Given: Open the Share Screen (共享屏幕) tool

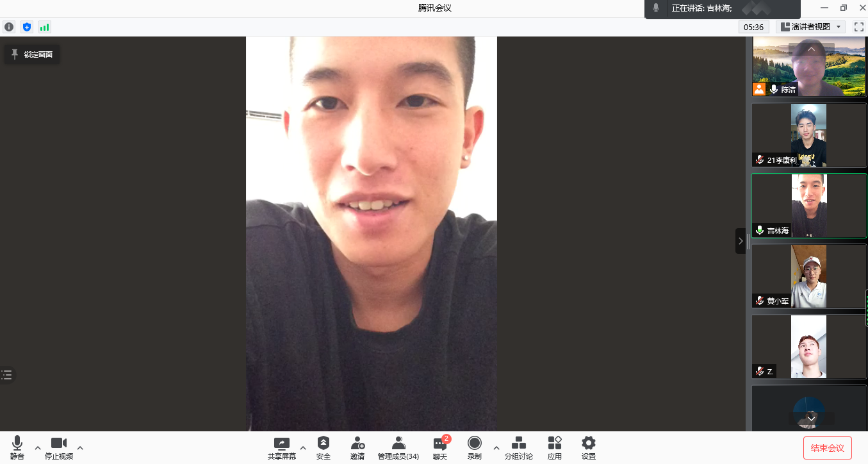Looking at the screenshot, I should point(281,448).
